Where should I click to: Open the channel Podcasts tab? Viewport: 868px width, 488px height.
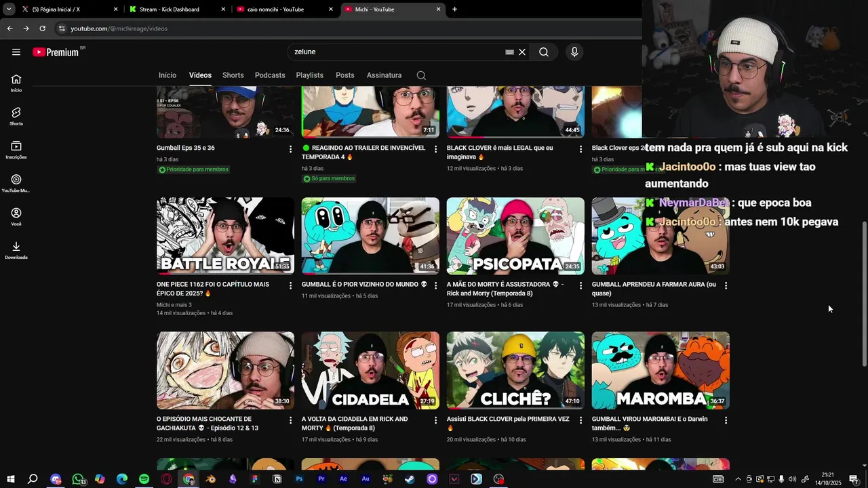click(x=270, y=75)
